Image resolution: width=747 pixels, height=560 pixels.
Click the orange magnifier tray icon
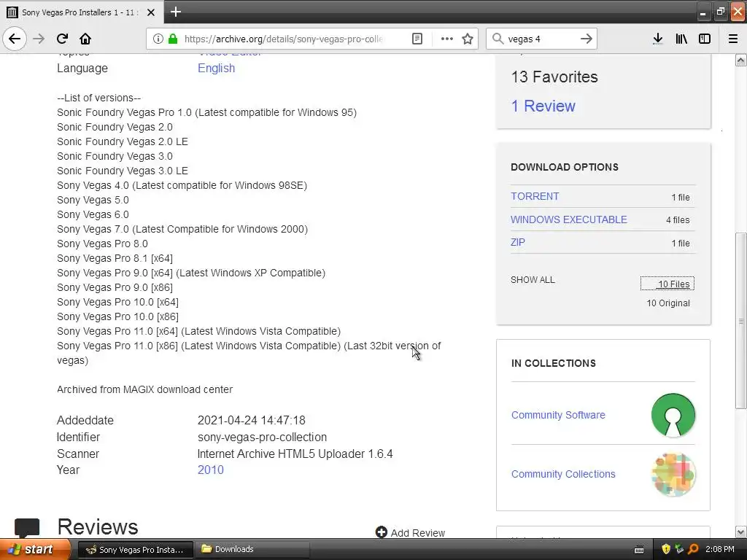pyautogui.click(x=693, y=549)
